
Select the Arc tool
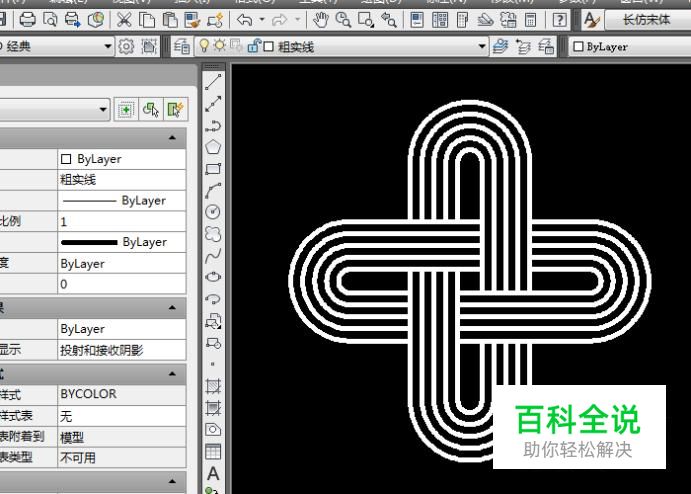213,190
